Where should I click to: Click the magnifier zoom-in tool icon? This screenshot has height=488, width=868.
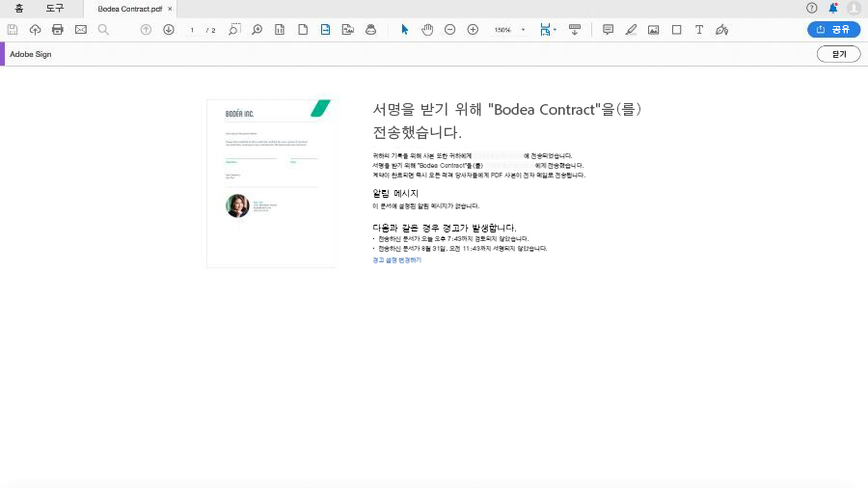click(x=257, y=30)
